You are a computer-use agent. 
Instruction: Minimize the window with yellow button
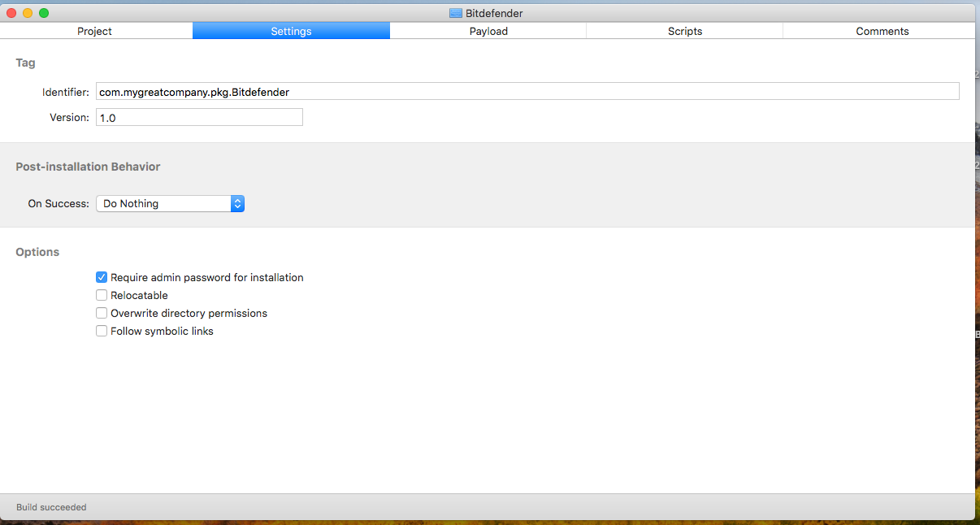(28, 13)
